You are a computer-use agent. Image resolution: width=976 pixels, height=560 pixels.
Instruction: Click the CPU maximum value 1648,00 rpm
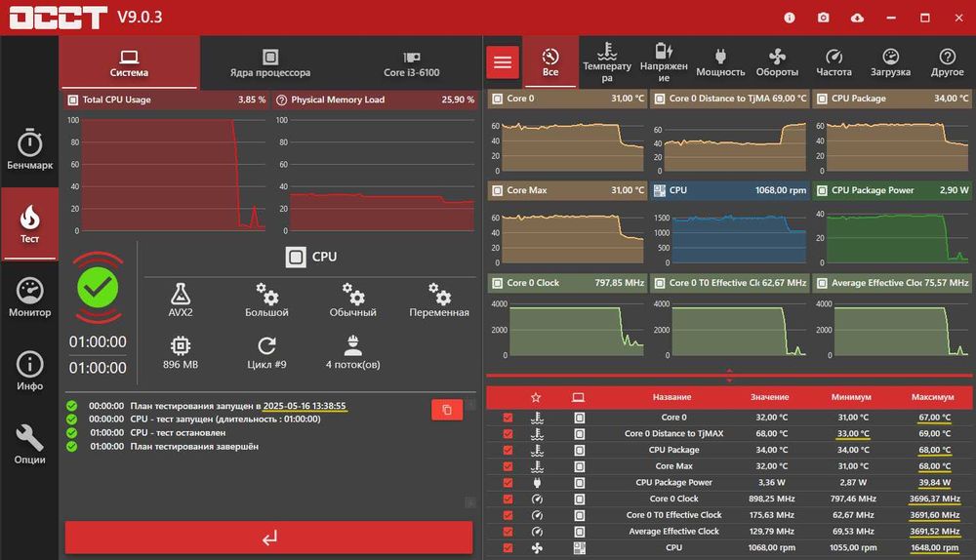tap(934, 547)
